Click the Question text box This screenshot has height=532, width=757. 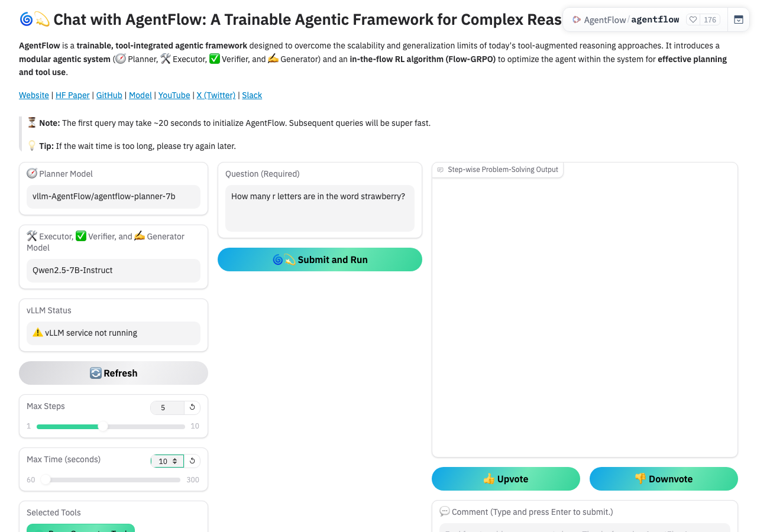point(320,209)
